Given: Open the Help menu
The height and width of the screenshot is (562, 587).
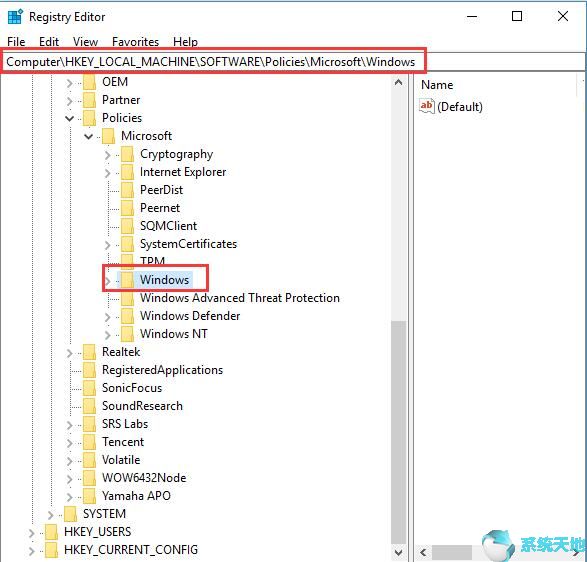Looking at the screenshot, I should click(185, 42).
